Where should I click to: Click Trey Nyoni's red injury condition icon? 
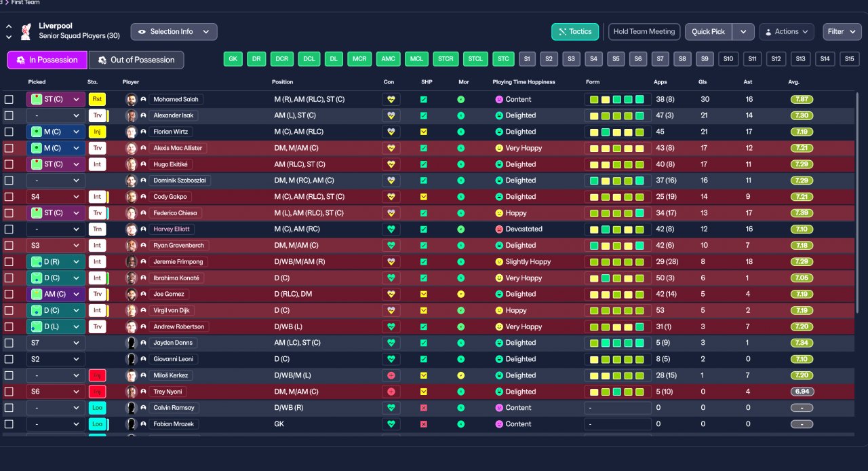coord(391,392)
